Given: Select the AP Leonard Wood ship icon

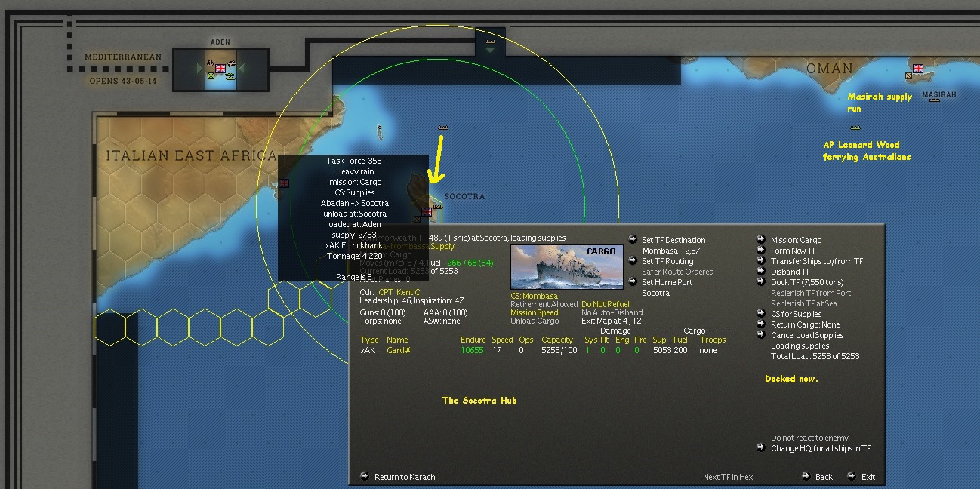Looking at the screenshot, I should (x=855, y=128).
